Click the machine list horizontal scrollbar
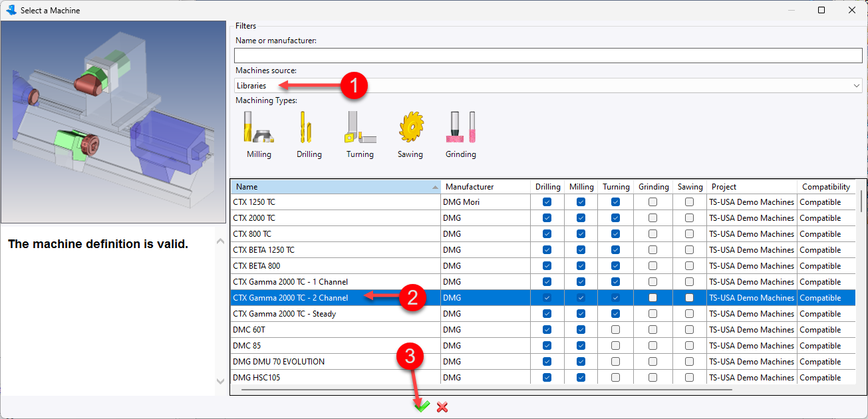 (x=486, y=390)
